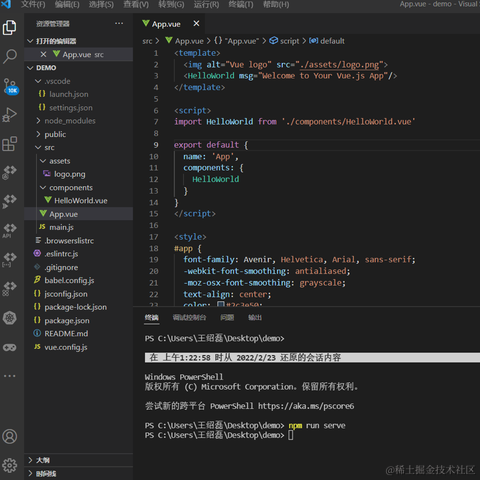The width and height of the screenshot is (480, 480).
Task: Open the Manage gear icon
Action: tap(10, 465)
